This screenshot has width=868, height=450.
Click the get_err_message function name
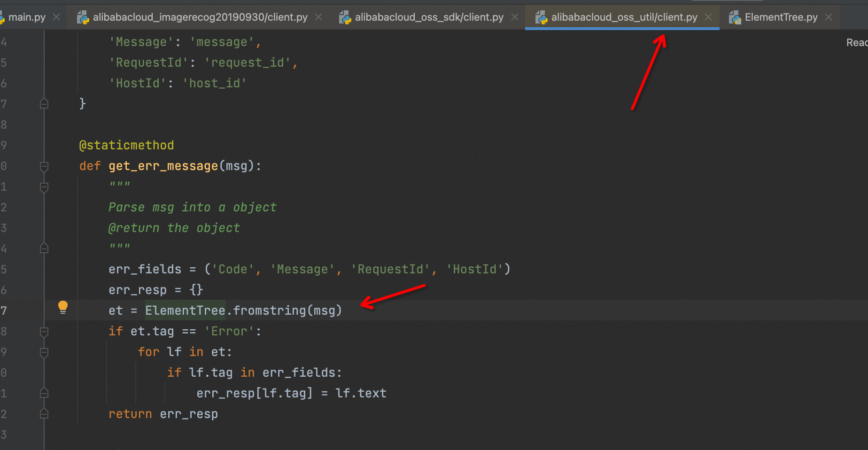[163, 166]
